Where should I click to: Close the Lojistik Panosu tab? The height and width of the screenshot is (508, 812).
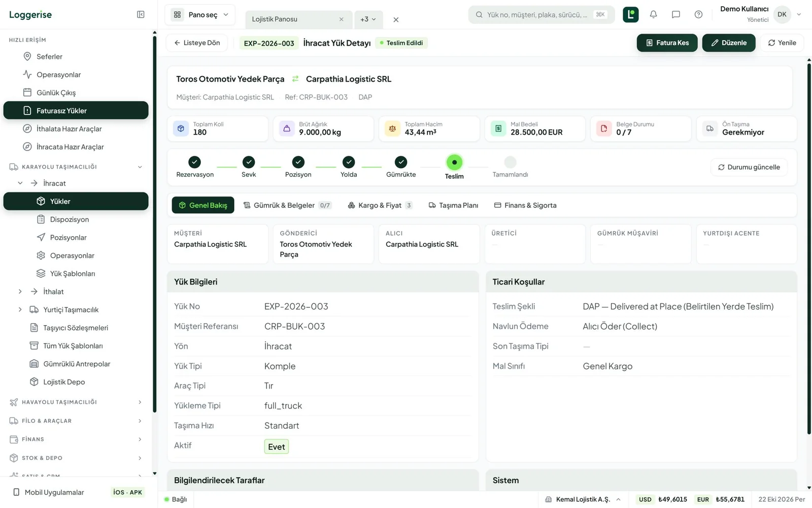point(341,19)
